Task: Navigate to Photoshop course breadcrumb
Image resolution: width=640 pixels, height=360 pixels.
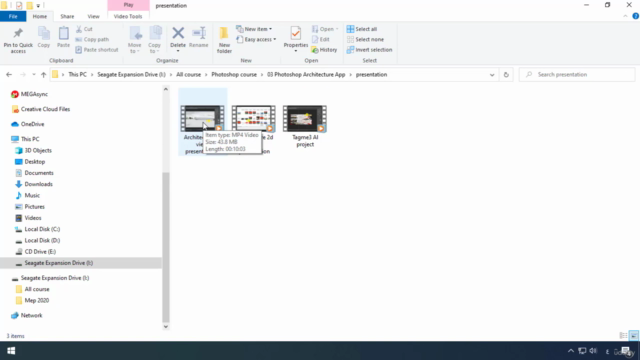Action: [x=234, y=75]
